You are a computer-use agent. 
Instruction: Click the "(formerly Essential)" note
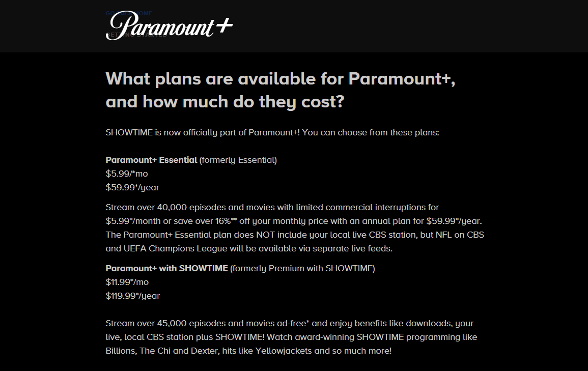click(x=238, y=160)
